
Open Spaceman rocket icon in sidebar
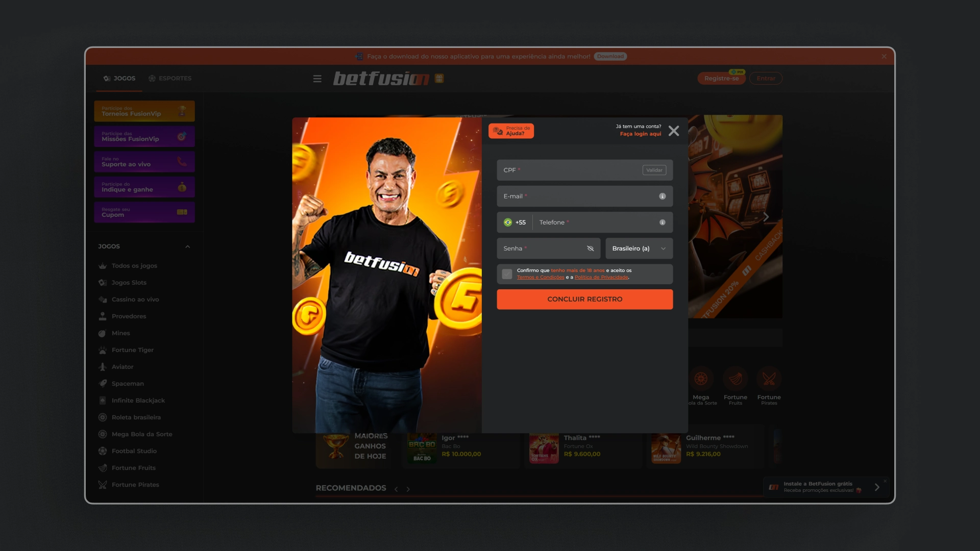click(x=102, y=383)
